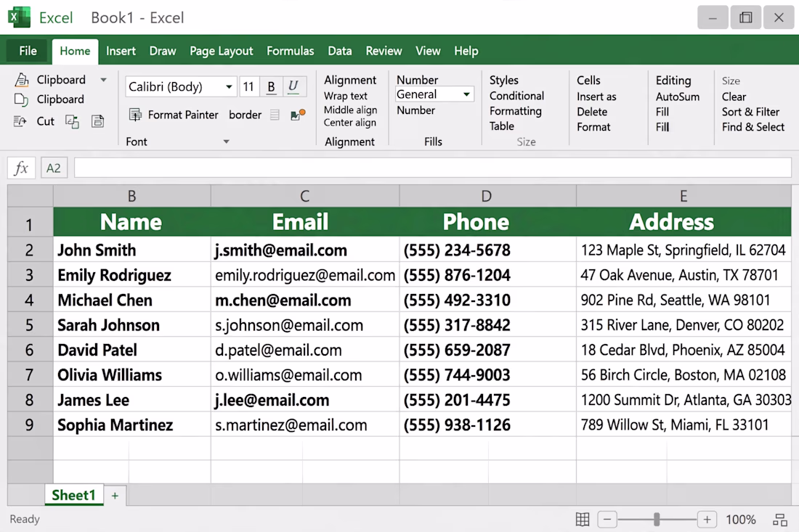Toggle Bold formatting

pyautogui.click(x=271, y=86)
